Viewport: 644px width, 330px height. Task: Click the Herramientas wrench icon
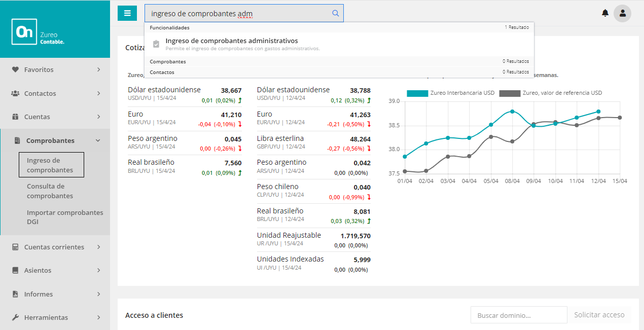point(15,317)
